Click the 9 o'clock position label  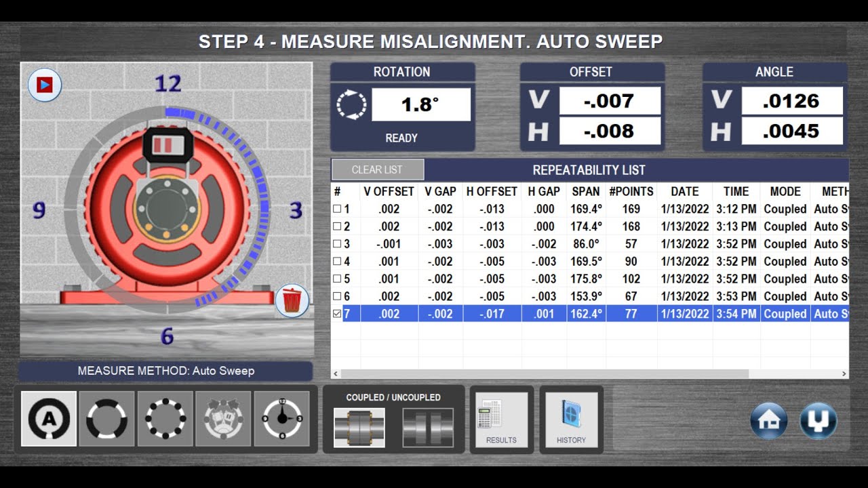point(39,211)
